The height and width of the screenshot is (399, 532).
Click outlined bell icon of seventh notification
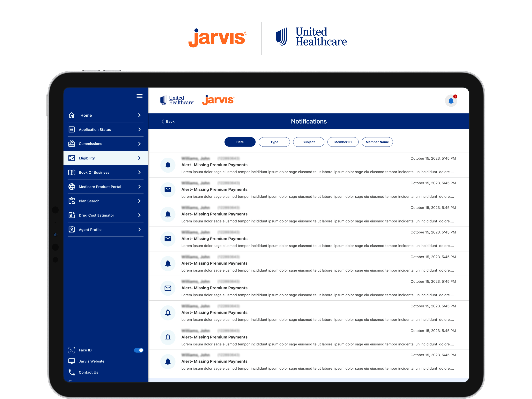click(168, 313)
